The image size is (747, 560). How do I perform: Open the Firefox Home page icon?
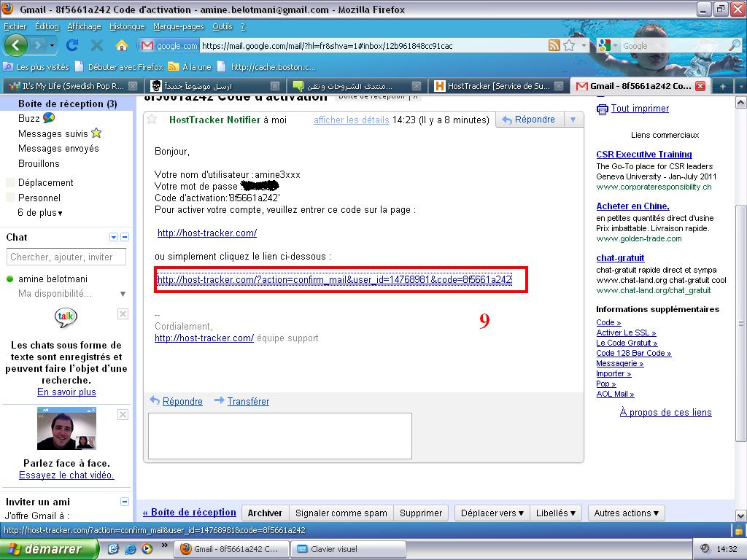[122, 46]
